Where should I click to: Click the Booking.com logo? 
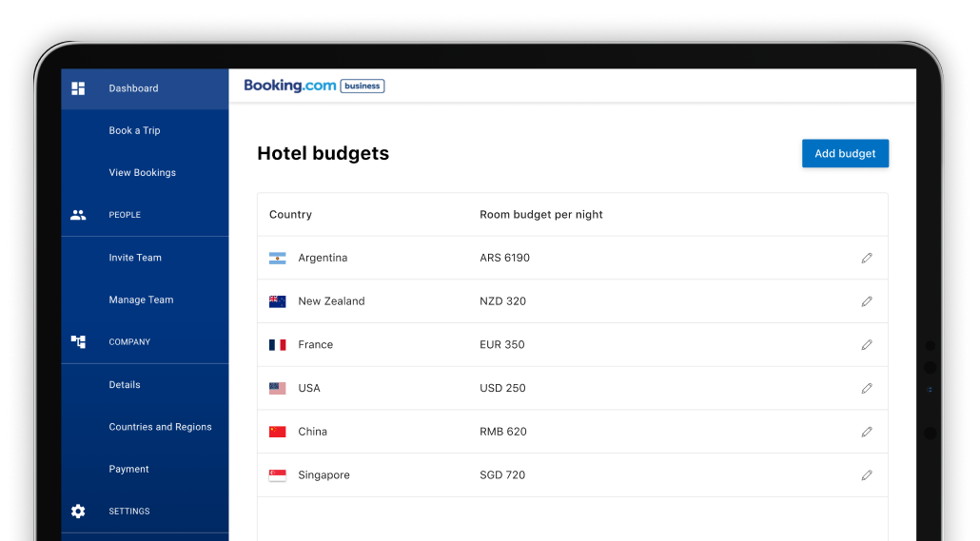click(x=290, y=86)
